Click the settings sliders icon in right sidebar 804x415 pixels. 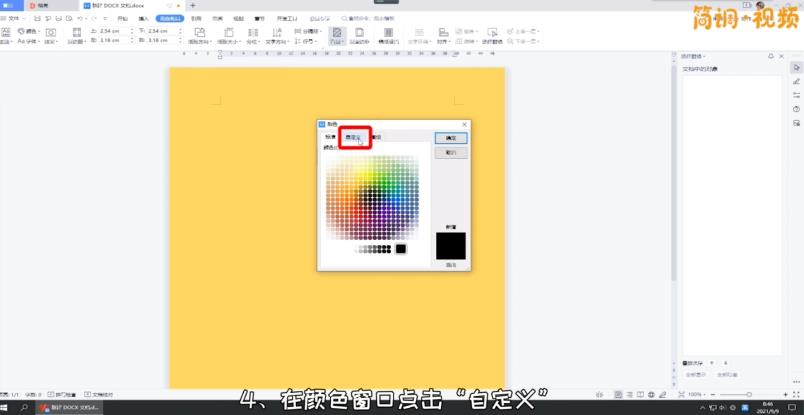click(x=796, y=95)
